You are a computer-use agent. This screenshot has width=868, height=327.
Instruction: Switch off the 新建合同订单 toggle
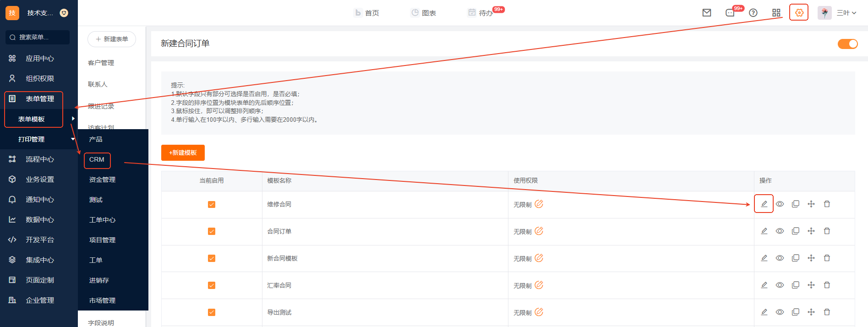point(847,44)
